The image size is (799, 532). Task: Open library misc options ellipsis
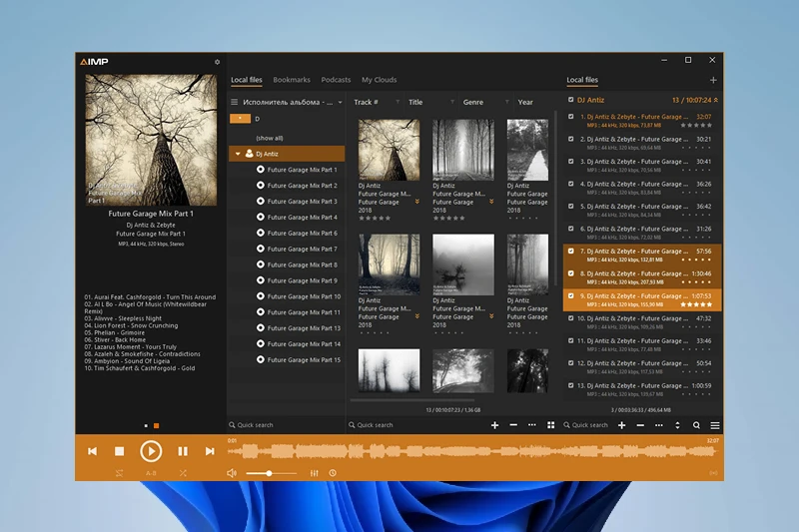(x=532, y=425)
